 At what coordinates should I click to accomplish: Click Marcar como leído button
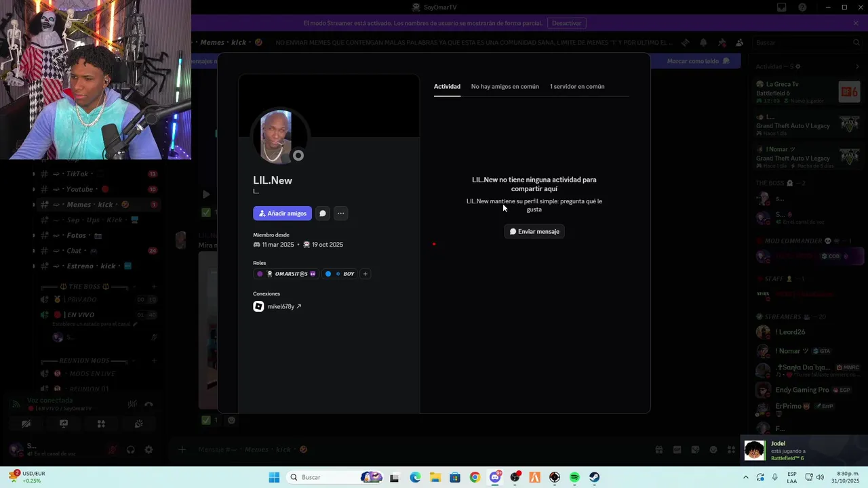(x=698, y=61)
